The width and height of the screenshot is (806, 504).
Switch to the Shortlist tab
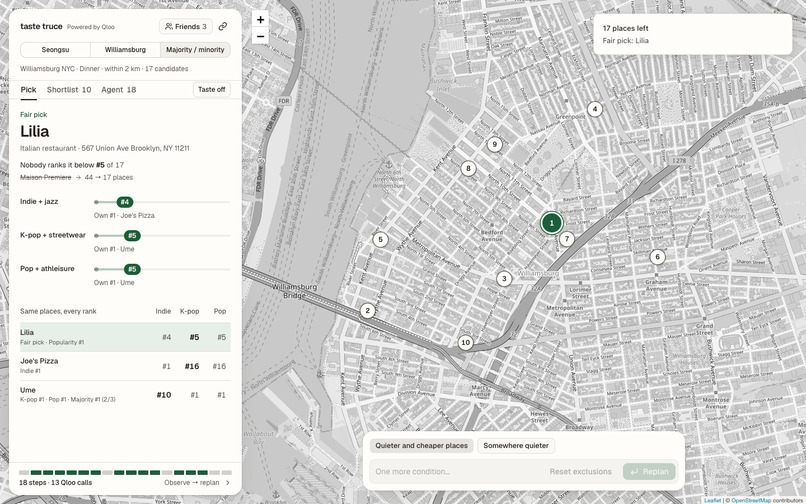click(x=69, y=89)
